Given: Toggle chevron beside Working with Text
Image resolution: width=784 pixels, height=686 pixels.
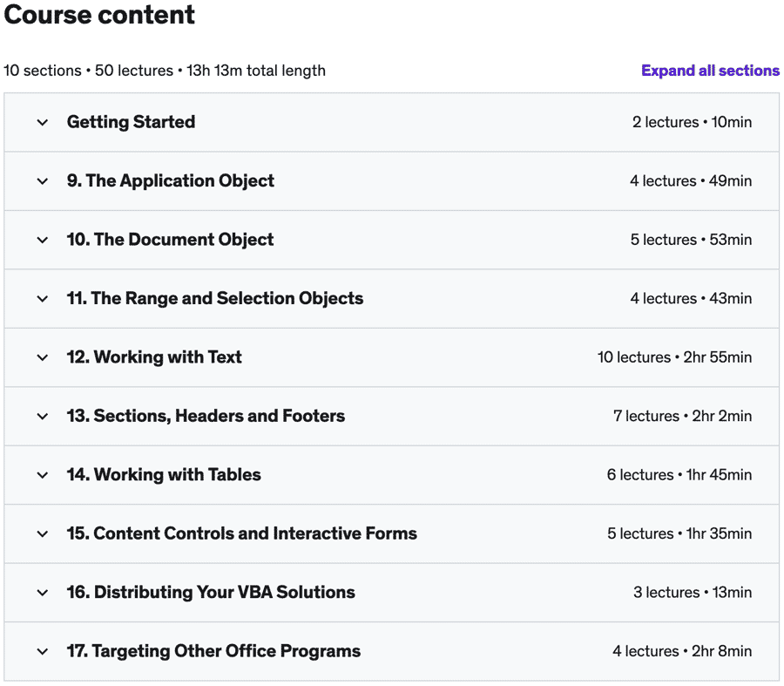Looking at the screenshot, I should tap(43, 357).
